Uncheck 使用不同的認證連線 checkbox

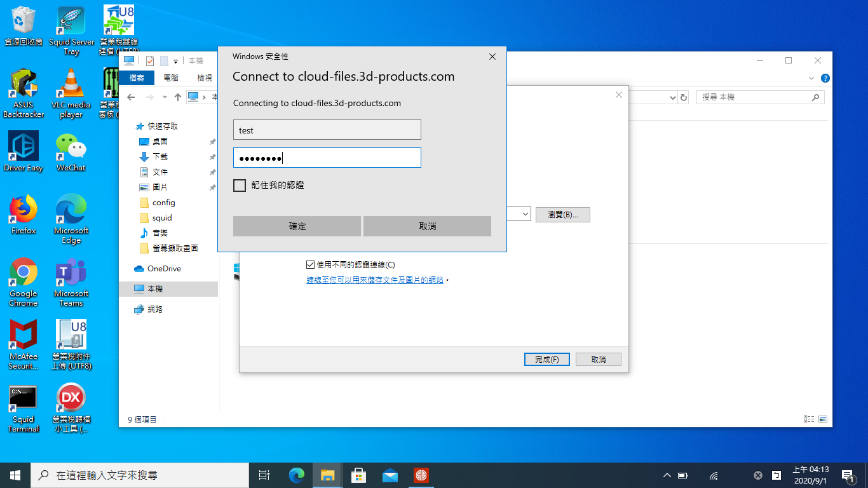[x=311, y=265]
